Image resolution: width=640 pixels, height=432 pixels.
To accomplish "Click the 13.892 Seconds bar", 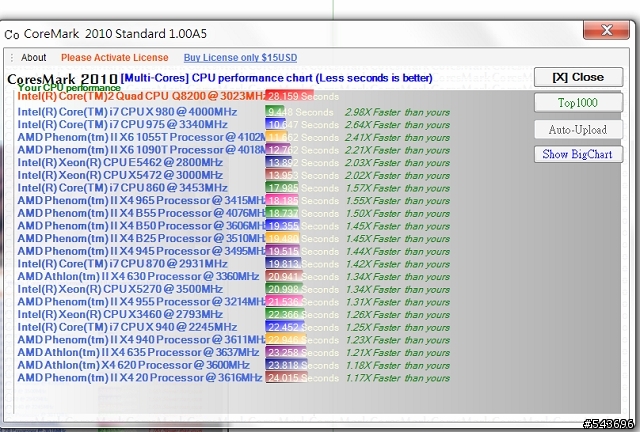I will (278, 163).
